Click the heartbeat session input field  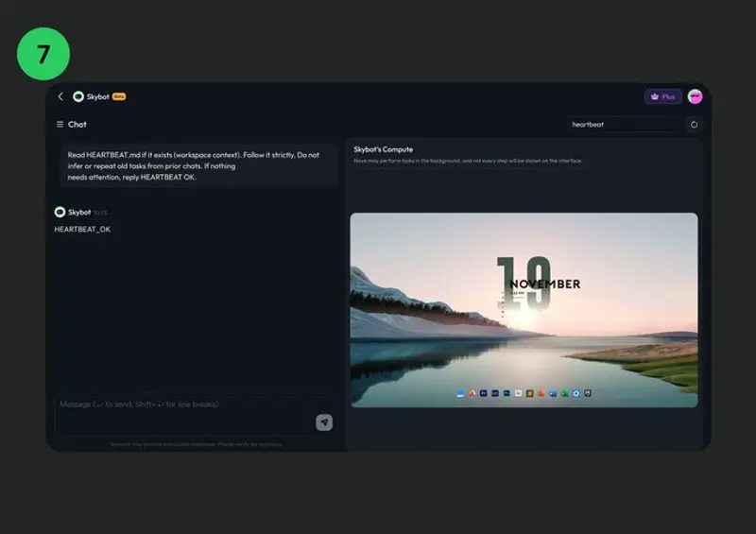tap(624, 124)
